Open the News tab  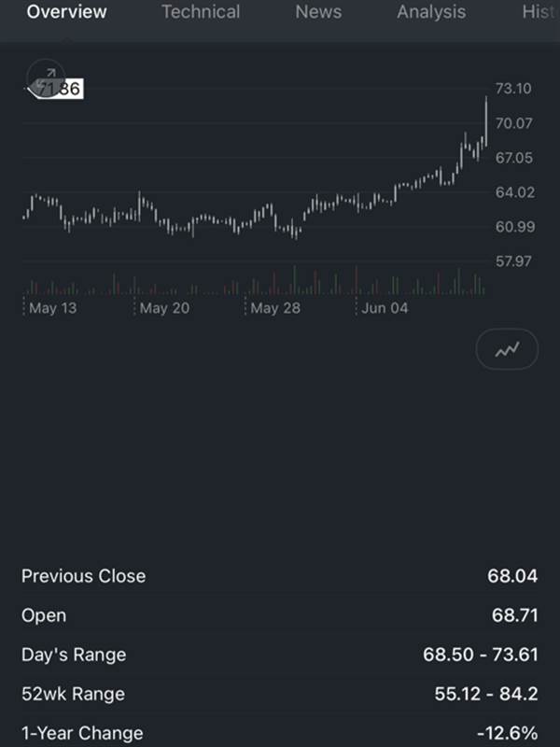click(x=318, y=12)
